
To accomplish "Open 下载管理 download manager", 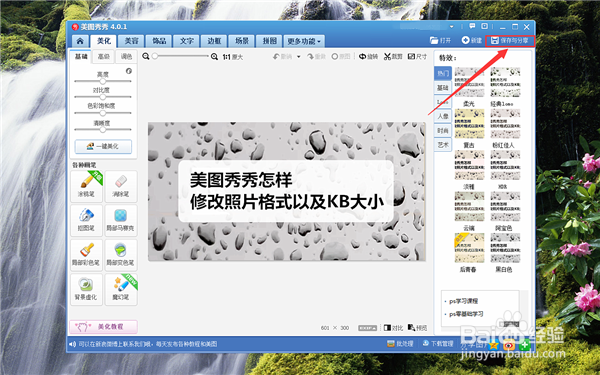I will (x=438, y=344).
